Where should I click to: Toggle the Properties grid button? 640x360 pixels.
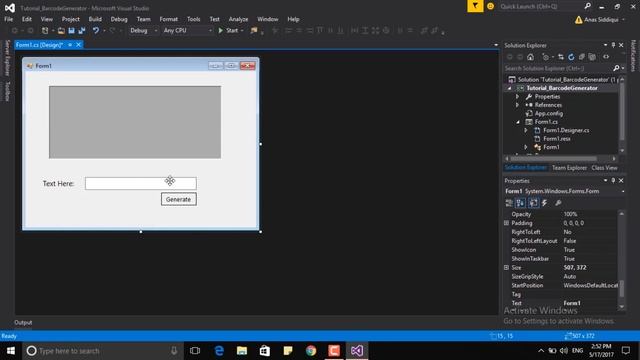point(533,203)
